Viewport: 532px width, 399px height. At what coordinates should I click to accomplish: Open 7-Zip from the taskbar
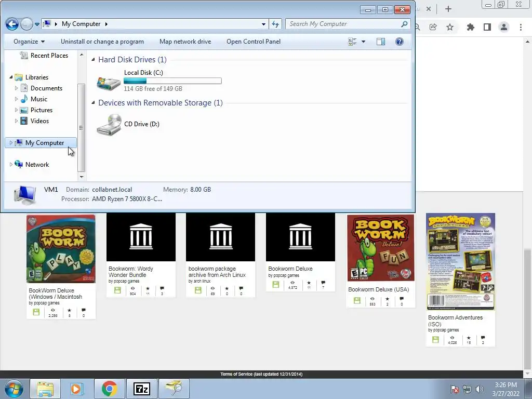point(142,389)
